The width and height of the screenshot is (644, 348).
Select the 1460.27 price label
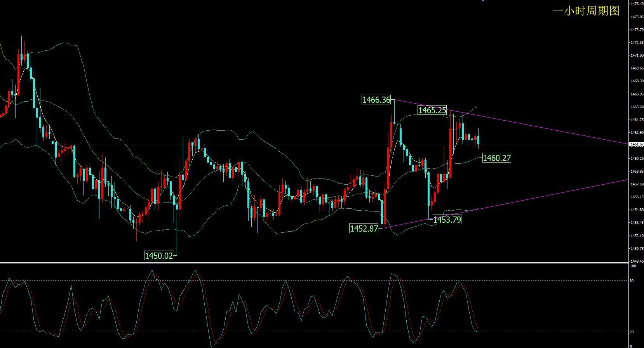pyautogui.click(x=497, y=158)
